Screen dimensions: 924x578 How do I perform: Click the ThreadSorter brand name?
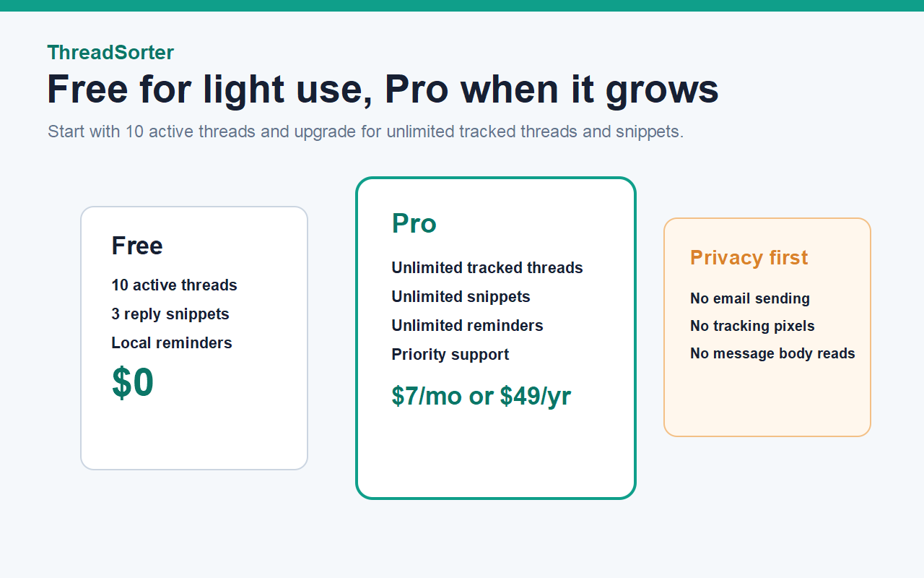tap(110, 53)
